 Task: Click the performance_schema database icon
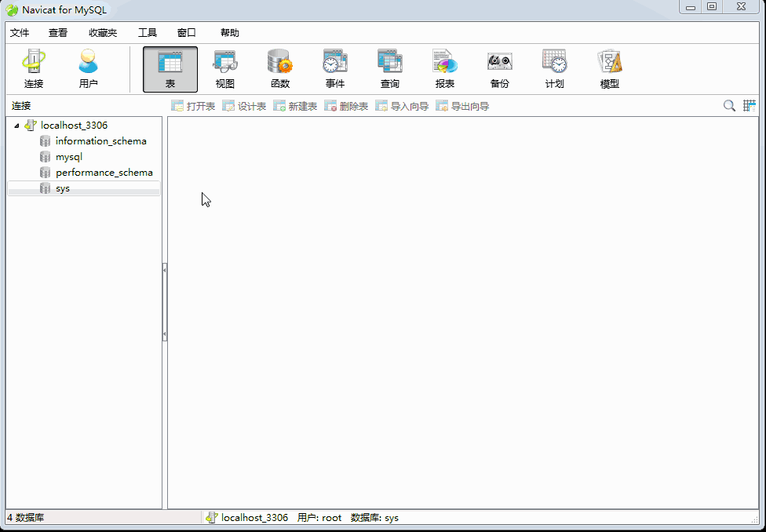pos(45,173)
